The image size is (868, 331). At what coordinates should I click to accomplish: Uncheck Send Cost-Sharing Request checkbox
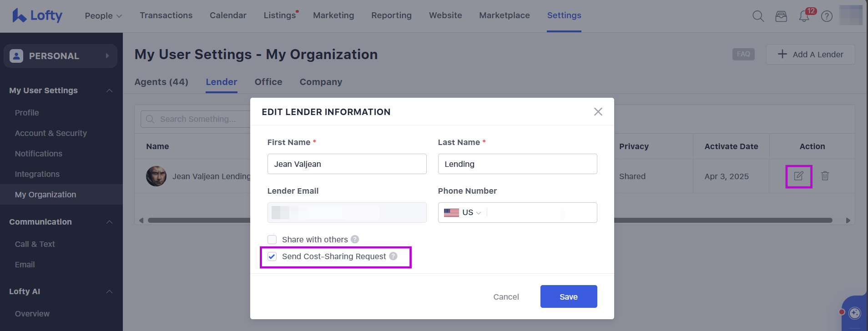coord(272,256)
